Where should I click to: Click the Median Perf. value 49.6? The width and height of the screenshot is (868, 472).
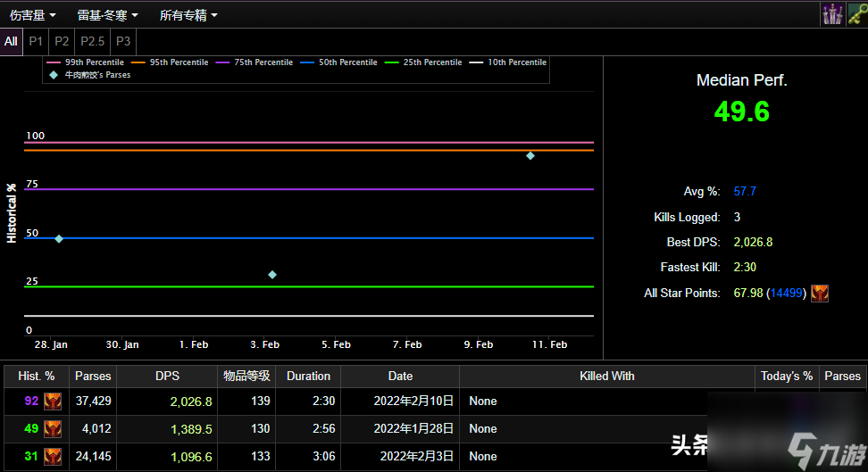pyautogui.click(x=742, y=112)
